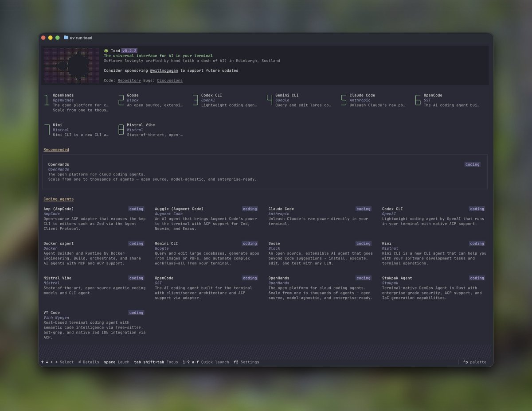This screenshot has width=532, height=411.
Task: Select the Amp (AmpCode) agent card
Action: click(x=94, y=219)
